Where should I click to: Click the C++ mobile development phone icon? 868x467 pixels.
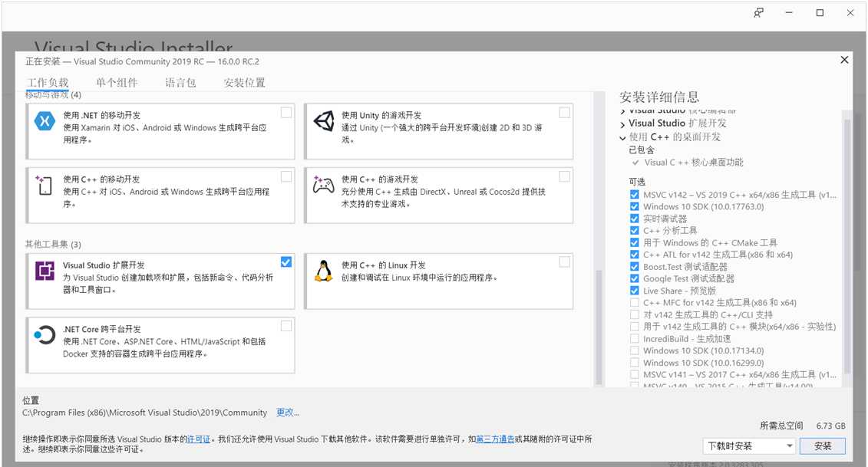click(45, 185)
